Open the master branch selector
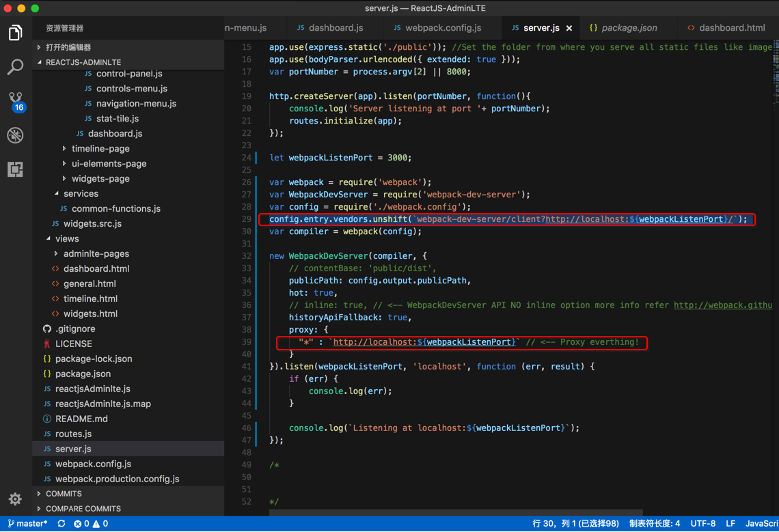 tap(27, 524)
